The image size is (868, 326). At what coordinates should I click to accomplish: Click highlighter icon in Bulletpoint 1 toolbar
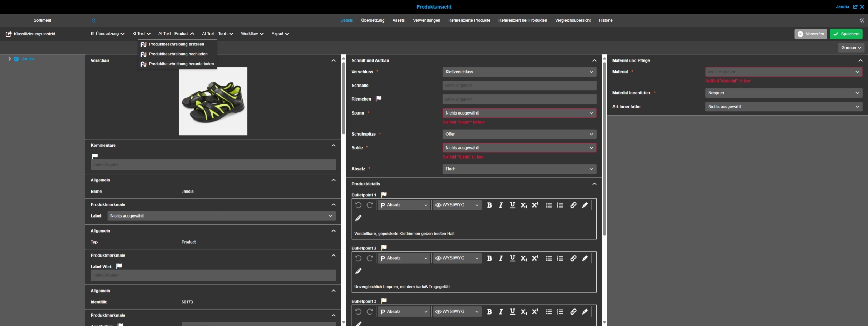point(585,205)
